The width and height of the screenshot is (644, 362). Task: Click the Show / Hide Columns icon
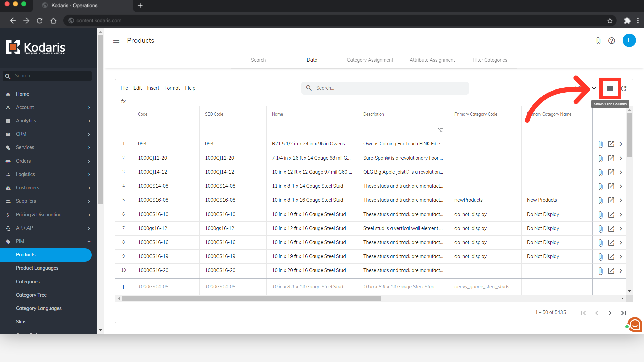tap(610, 88)
